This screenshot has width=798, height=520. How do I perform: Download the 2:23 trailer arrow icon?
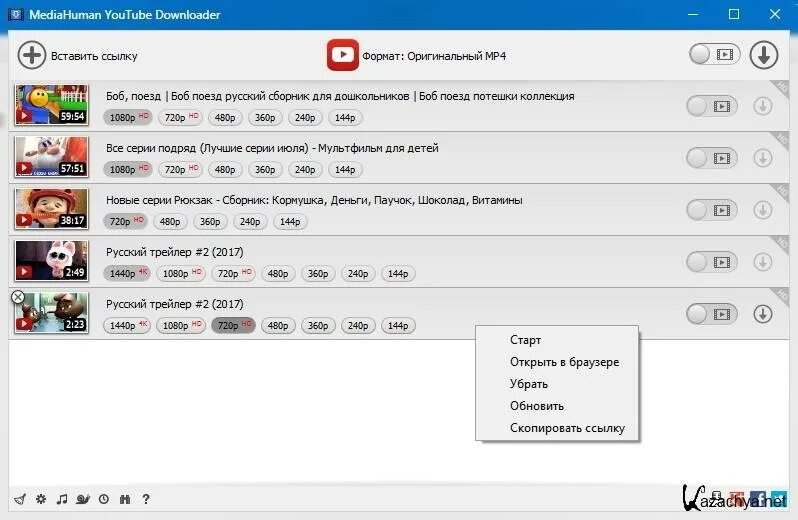[x=762, y=314]
